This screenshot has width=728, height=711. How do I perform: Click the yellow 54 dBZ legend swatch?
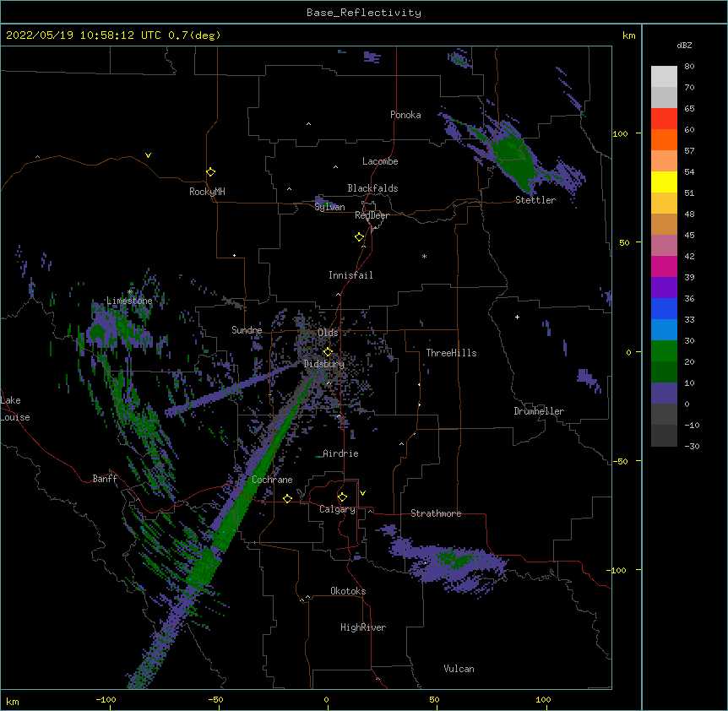(664, 182)
